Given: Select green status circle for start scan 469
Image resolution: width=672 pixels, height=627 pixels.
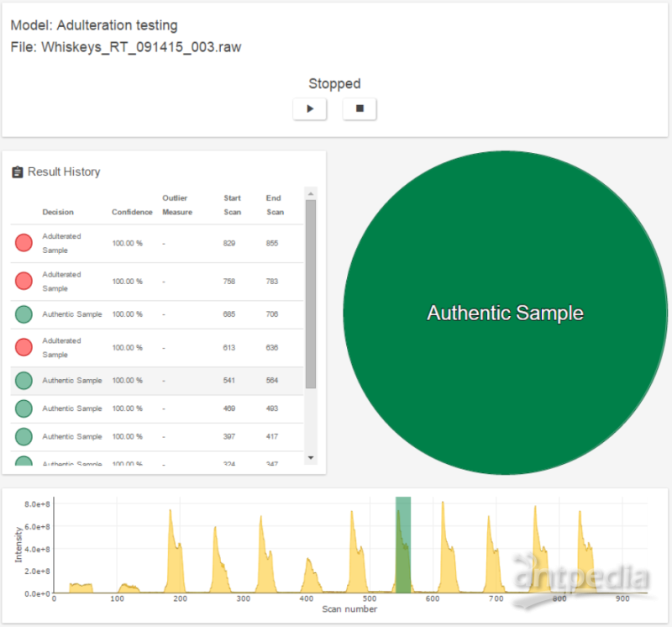Looking at the screenshot, I should [x=24, y=408].
